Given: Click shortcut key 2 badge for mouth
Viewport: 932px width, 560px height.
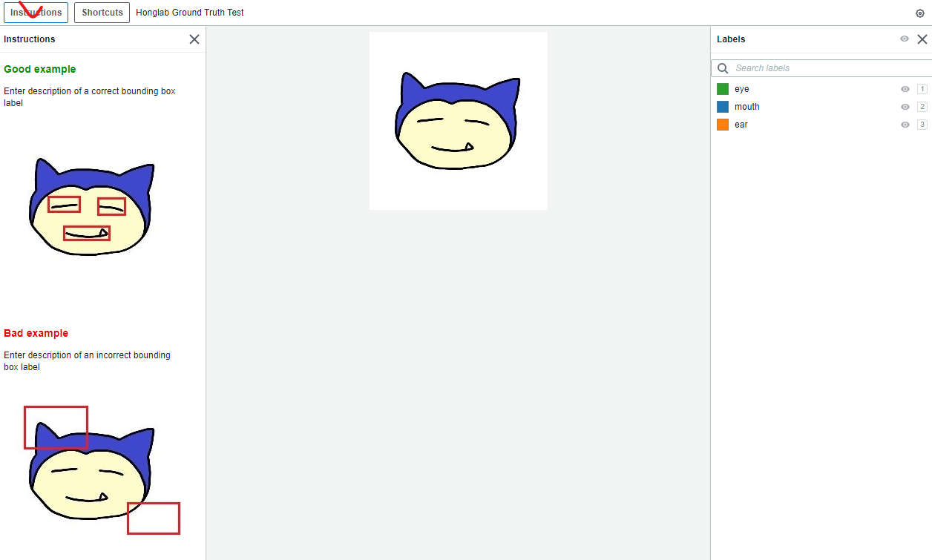Looking at the screenshot, I should [922, 107].
